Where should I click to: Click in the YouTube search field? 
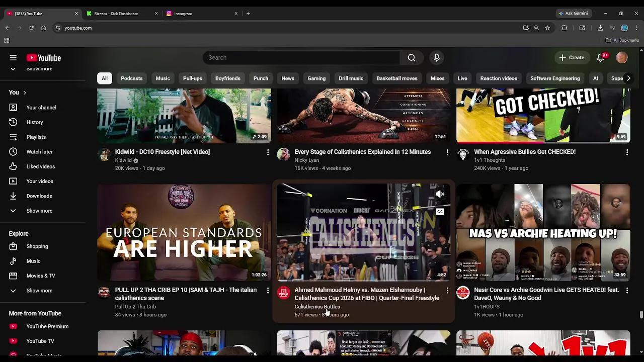pos(301,58)
